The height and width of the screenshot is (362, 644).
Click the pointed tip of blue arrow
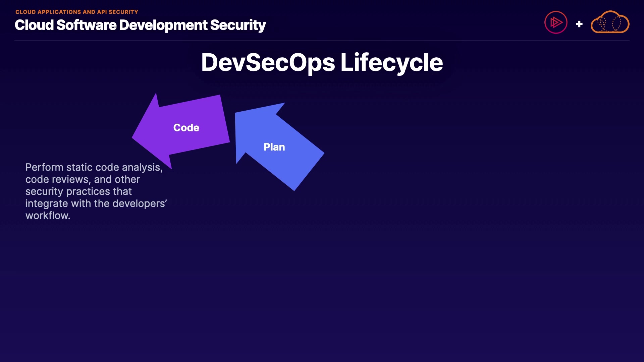tap(236, 113)
